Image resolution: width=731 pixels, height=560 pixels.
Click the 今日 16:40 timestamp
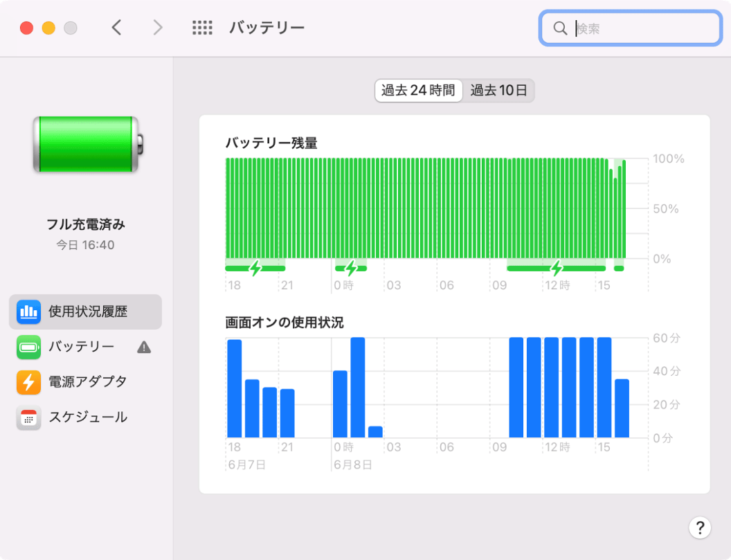tap(85, 245)
